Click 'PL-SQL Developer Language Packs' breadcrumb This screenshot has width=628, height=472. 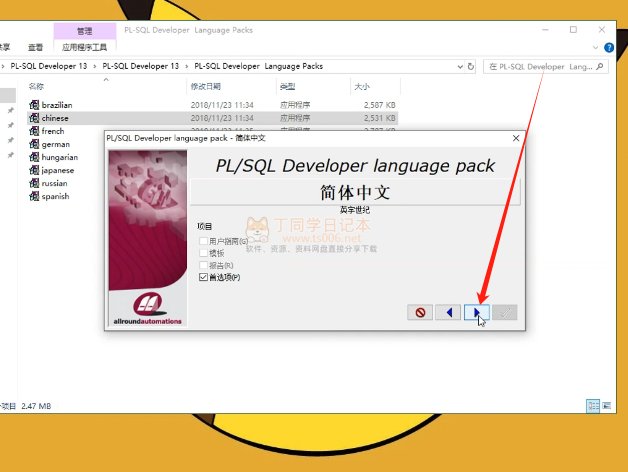click(x=259, y=66)
